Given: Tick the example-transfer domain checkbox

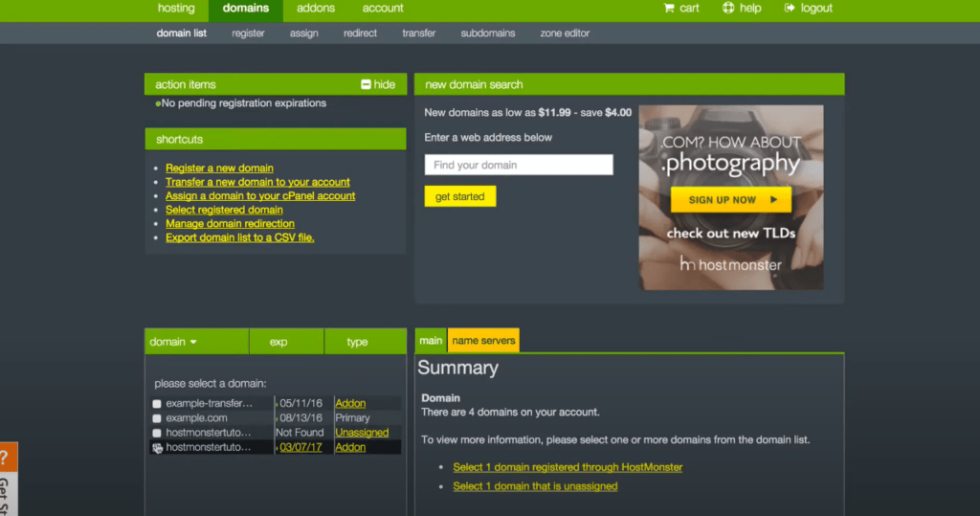Looking at the screenshot, I should [x=157, y=404].
